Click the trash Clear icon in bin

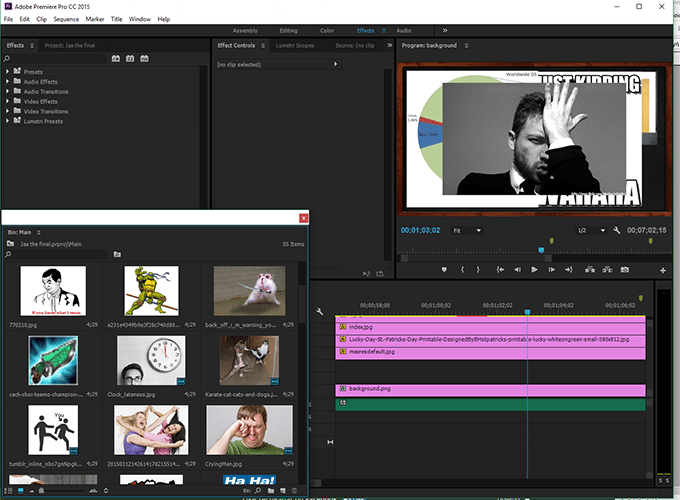[x=294, y=490]
